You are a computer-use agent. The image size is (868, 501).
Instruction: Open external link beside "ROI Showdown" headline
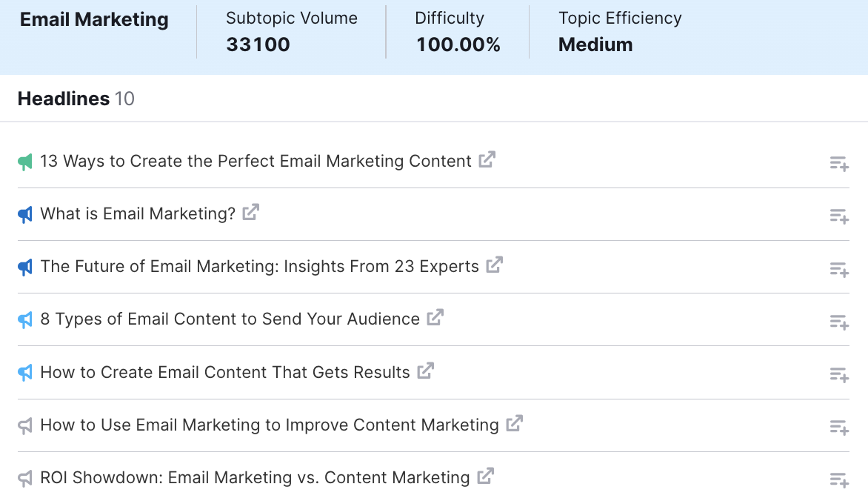tap(487, 477)
